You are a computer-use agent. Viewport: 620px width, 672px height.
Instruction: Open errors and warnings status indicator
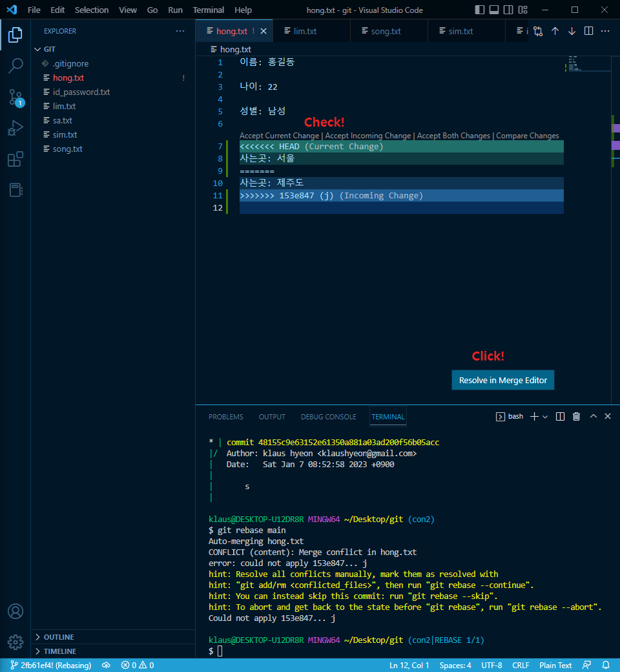(x=138, y=665)
